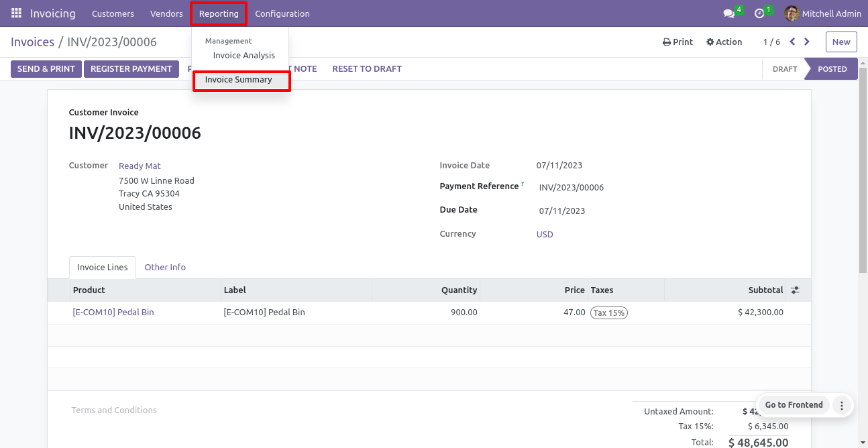868x448 pixels.
Task: Click the Invoice Date value 07/11/2023
Action: 559,166
